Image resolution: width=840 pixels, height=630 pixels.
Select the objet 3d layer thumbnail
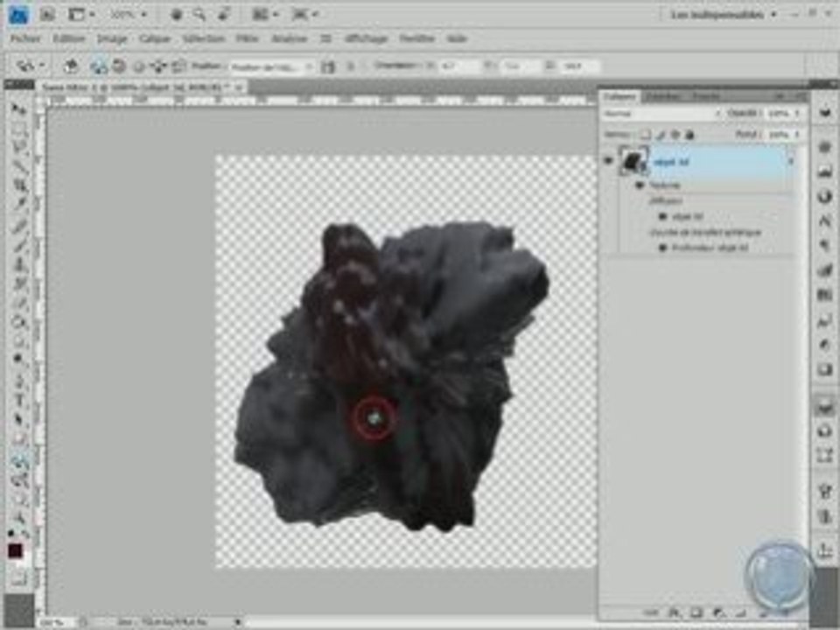633,160
